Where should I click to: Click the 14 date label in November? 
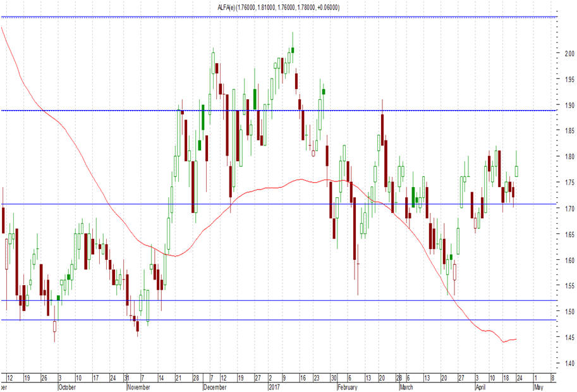point(161,378)
